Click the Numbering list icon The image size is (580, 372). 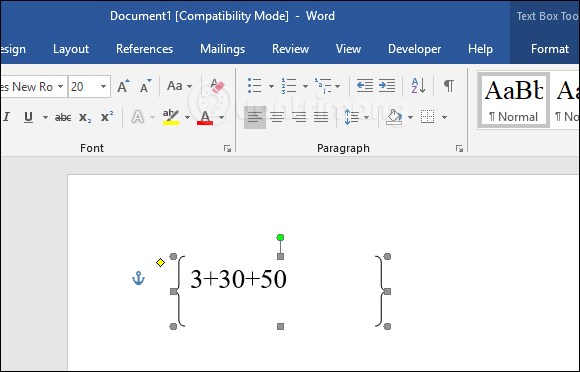pyautogui.click(x=289, y=86)
